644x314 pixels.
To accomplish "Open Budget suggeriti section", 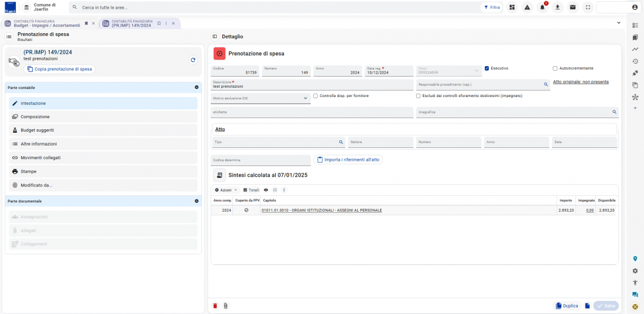I will coord(103,130).
